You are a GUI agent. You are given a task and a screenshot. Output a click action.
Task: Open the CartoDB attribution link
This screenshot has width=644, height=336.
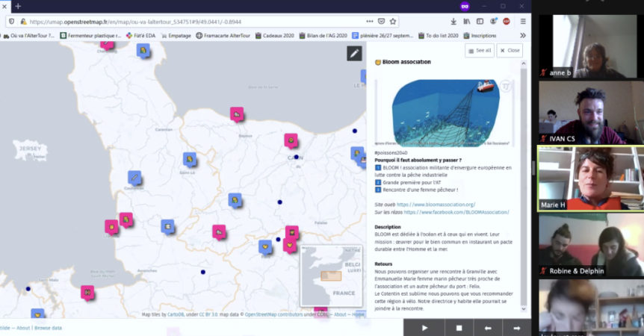point(176,314)
